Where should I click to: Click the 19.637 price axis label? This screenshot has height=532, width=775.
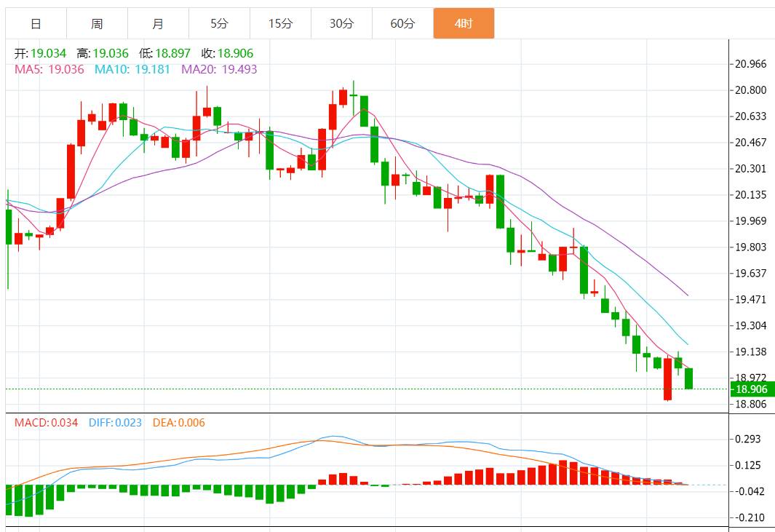750,274
